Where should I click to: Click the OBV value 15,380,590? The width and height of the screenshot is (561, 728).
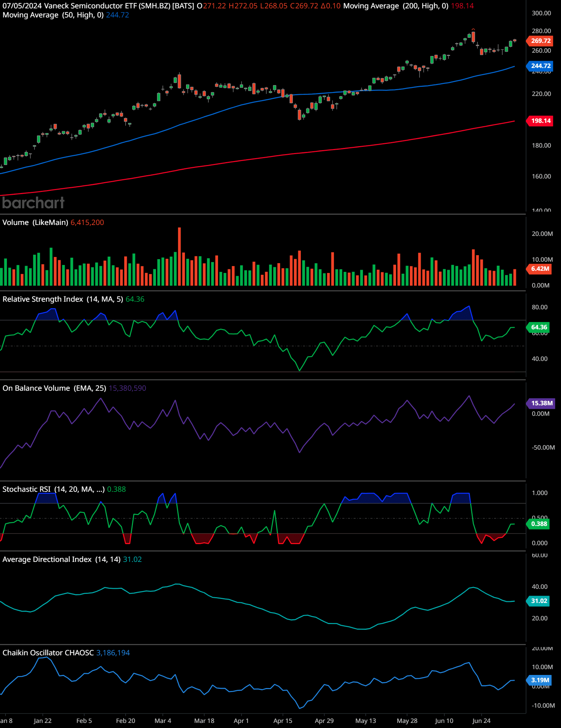pos(127,388)
